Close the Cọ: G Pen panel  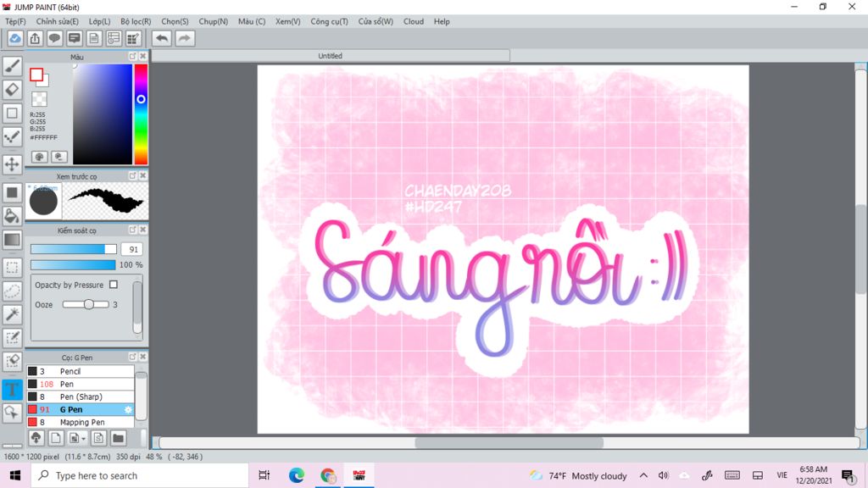[142, 357]
